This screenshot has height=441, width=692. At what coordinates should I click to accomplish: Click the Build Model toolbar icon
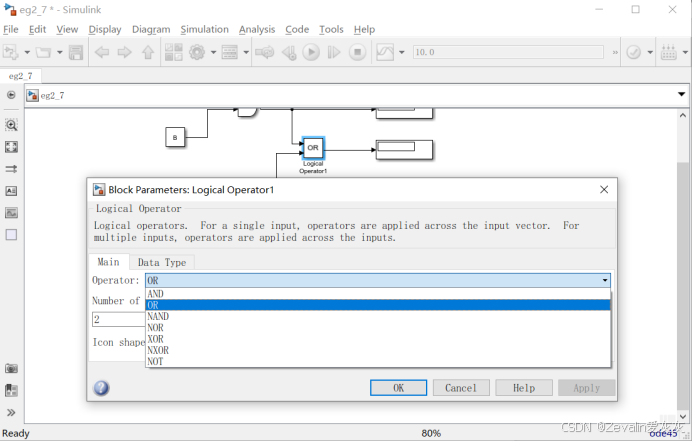(669, 52)
